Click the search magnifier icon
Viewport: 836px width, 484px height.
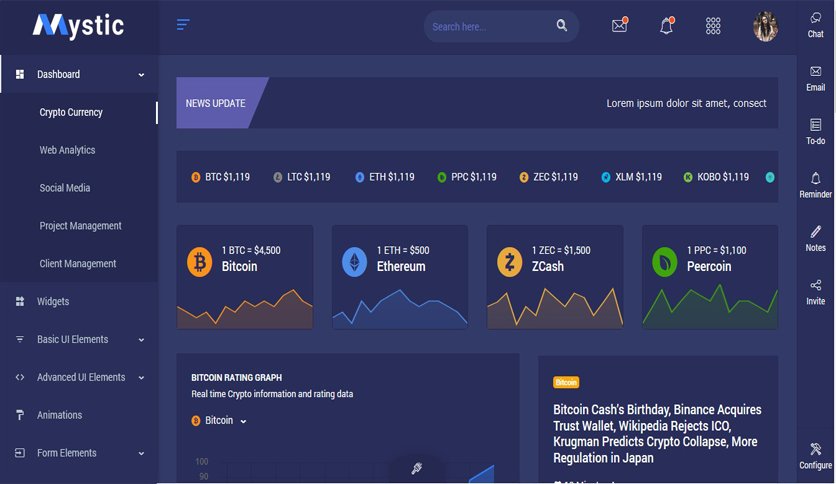pos(561,25)
